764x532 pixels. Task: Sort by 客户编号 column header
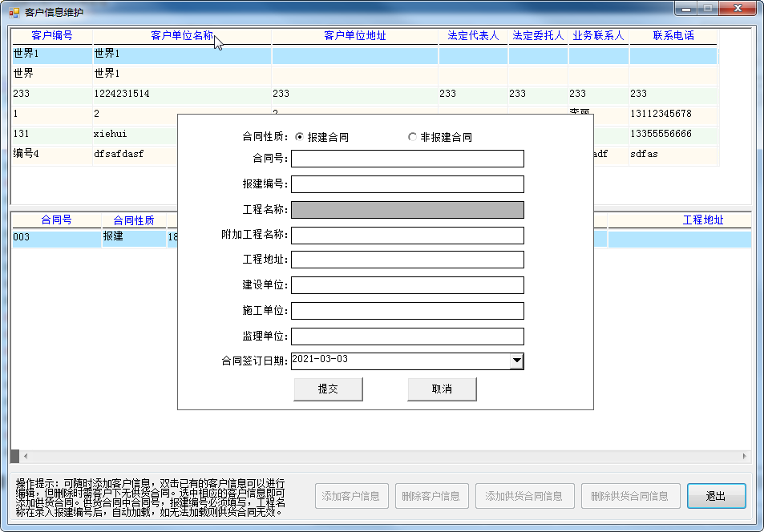(52, 36)
